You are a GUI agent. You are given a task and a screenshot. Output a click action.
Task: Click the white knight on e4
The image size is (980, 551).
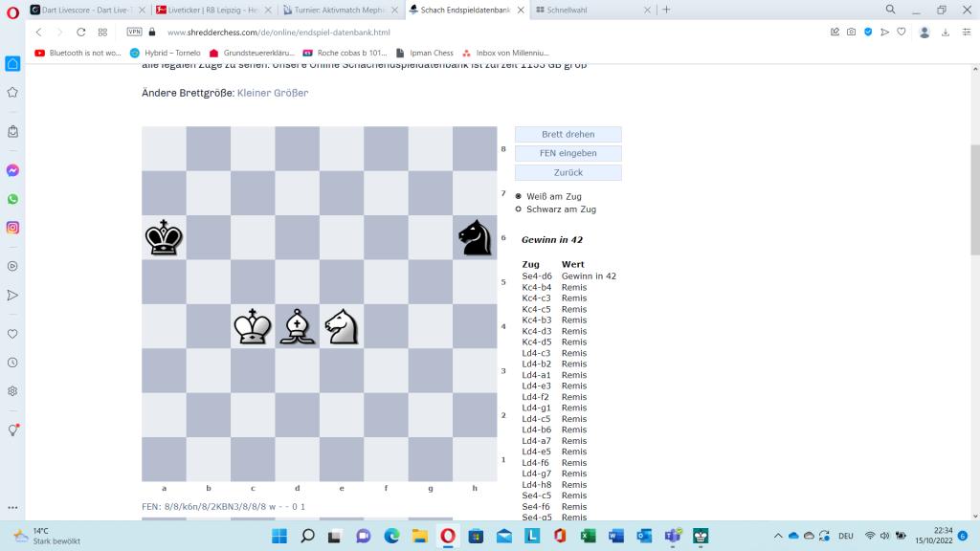342,326
